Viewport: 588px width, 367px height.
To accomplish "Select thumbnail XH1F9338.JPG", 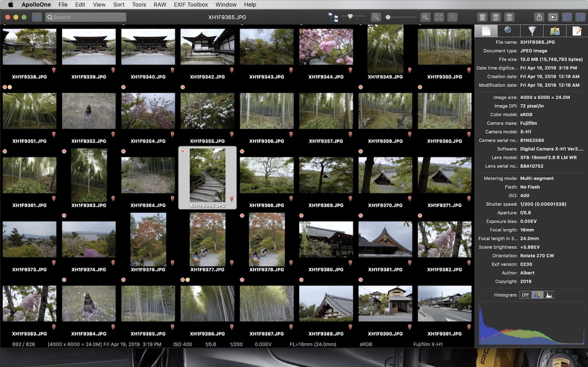I will (29, 46).
